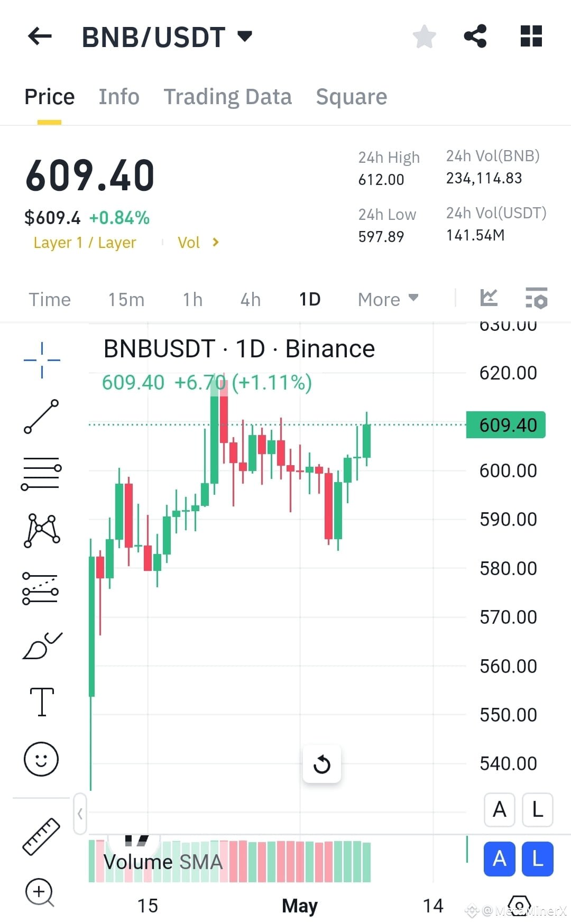The image size is (571, 924).
Task: Expand the More intervals dropdown
Action: pyautogui.click(x=388, y=300)
